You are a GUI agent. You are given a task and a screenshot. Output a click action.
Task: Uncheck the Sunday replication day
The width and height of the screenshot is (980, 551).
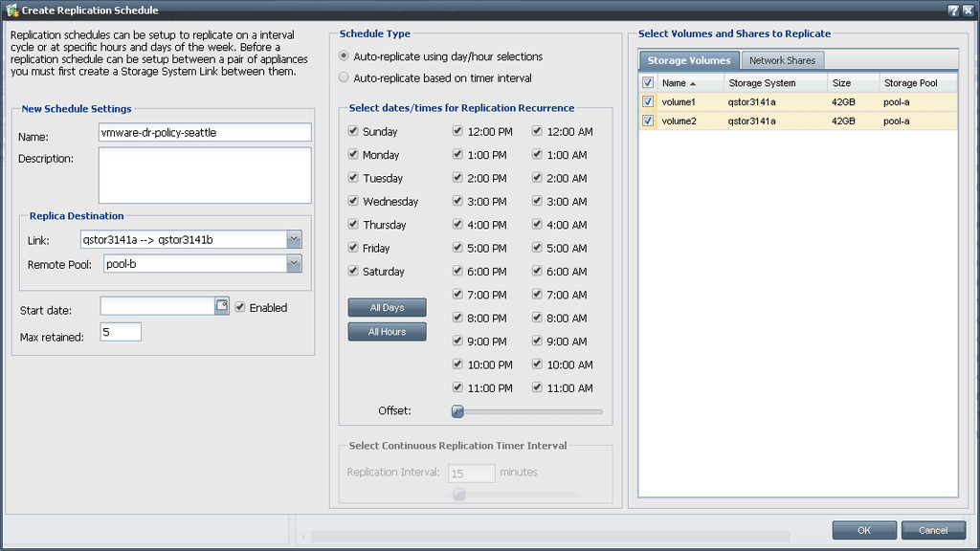[x=354, y=131]
